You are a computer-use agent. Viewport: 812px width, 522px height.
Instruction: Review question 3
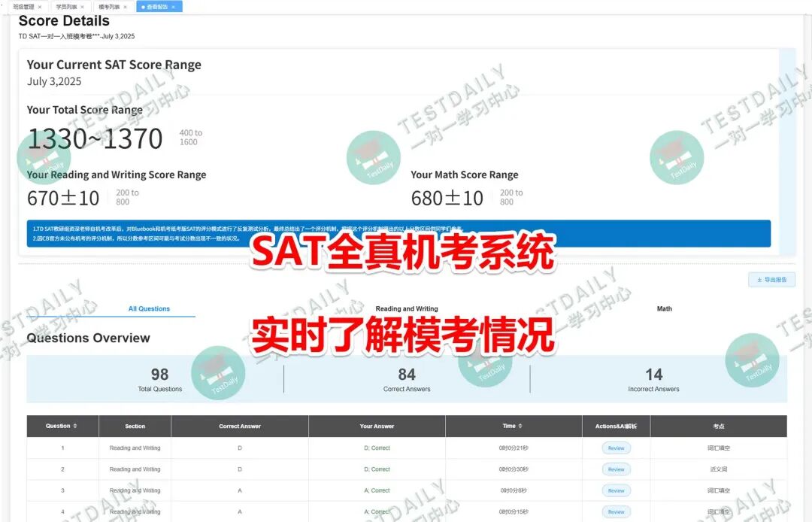[617, 490]
